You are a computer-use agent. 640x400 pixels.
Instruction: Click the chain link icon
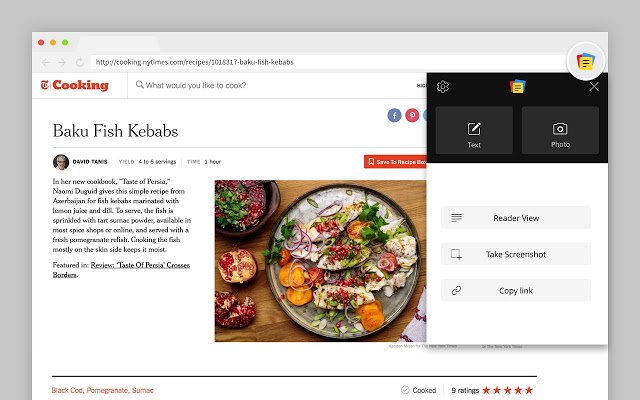click(x=456, y=290)
